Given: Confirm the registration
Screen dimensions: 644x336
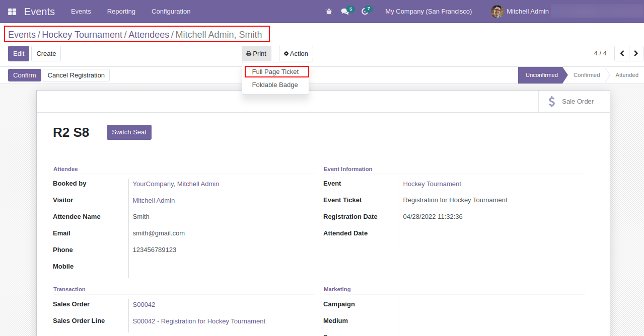Looking at the screenshot, I should [x=25, y=75].
